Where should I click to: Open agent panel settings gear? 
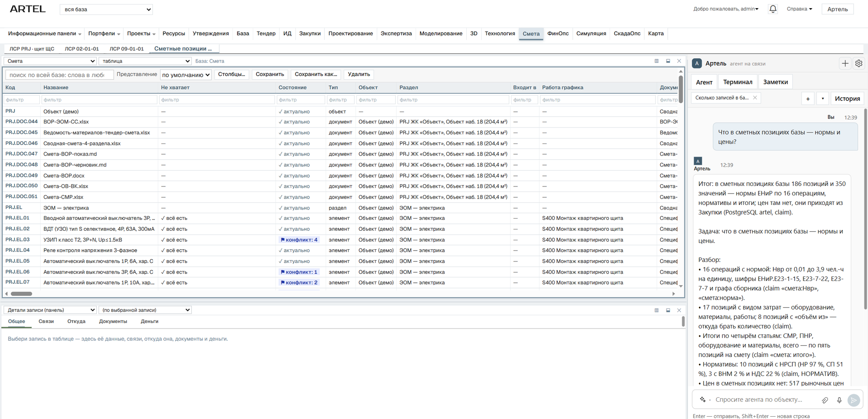(x=859, y=64)
